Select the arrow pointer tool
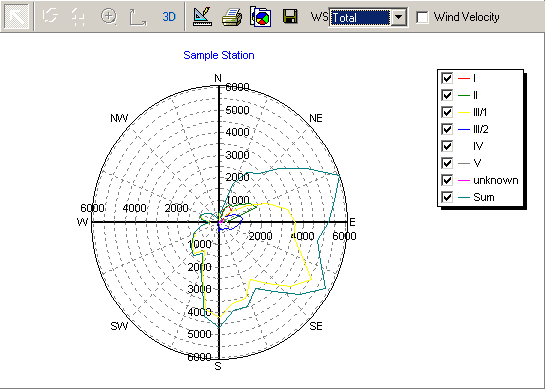Image resolution: width=545 pixels, height=389 pixels. pos(17,17)
